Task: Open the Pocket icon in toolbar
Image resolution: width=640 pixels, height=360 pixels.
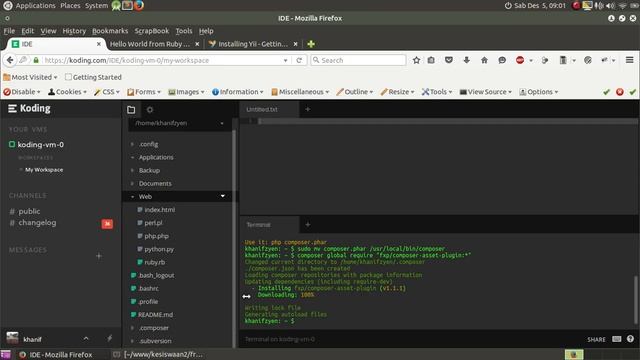Action: [x=449, y=60]
